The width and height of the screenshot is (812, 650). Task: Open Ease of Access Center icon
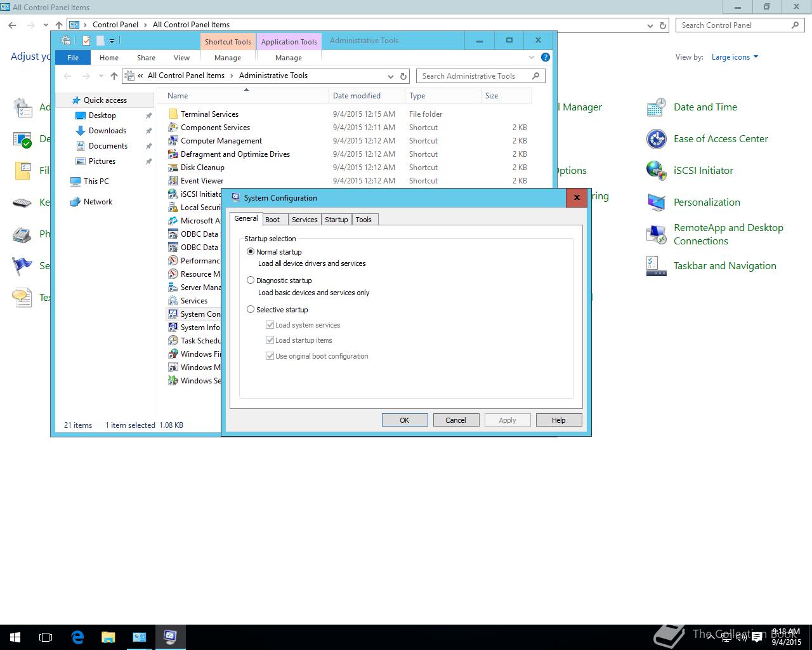click(656, 139)
